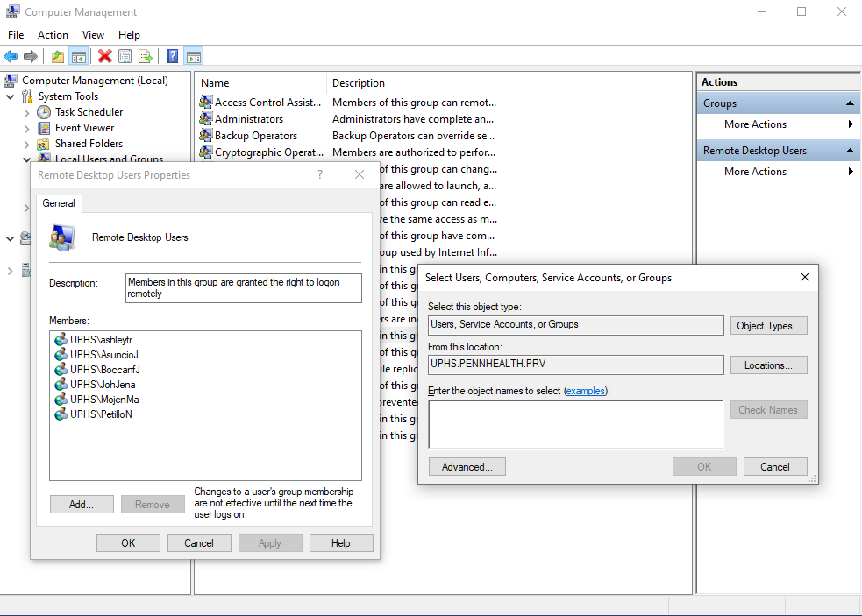
Task: Click the Export List toolbar icon
Action: [146, 56]
